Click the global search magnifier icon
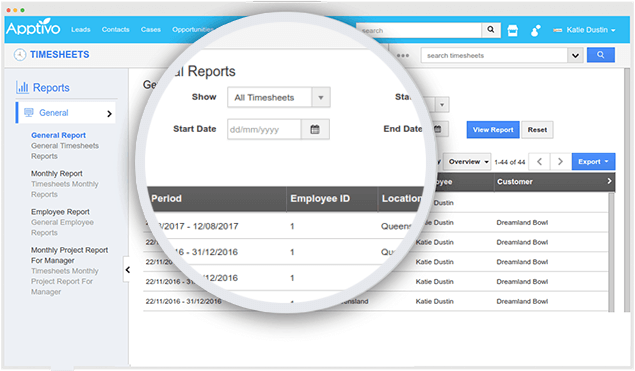Image resolution: width=635 pixels, height=371 pixels. 491,30
